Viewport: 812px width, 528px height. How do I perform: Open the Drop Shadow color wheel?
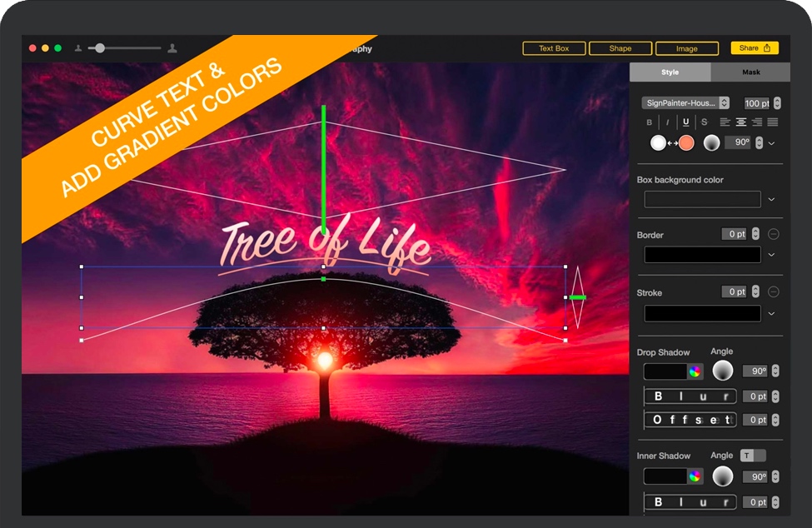(696, 371)
